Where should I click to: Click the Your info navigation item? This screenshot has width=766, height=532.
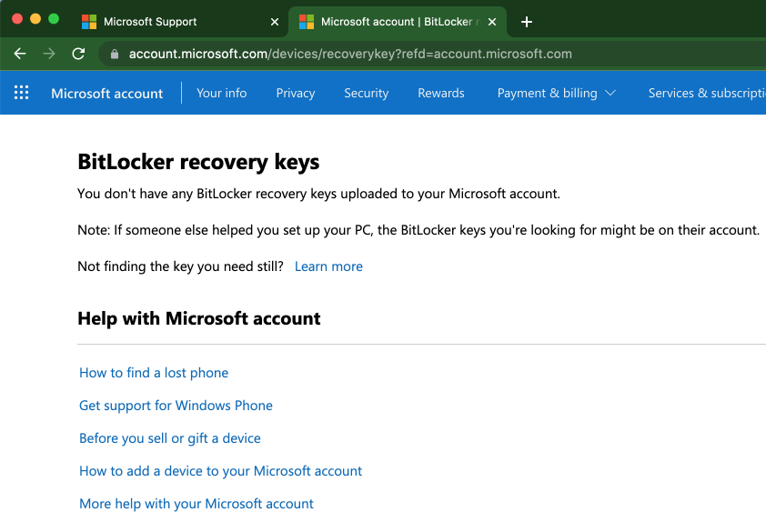pyautogui.click(x=221, y=92)
